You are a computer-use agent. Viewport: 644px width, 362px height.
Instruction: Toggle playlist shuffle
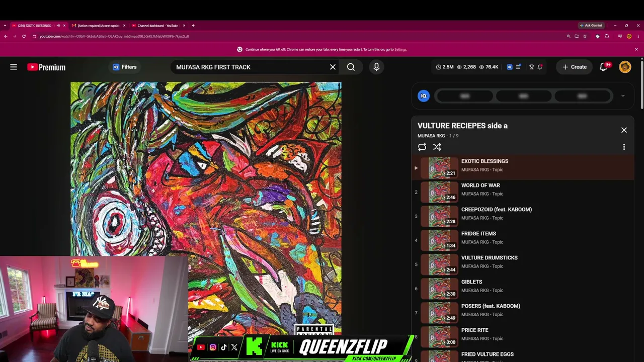click(437, 147)
